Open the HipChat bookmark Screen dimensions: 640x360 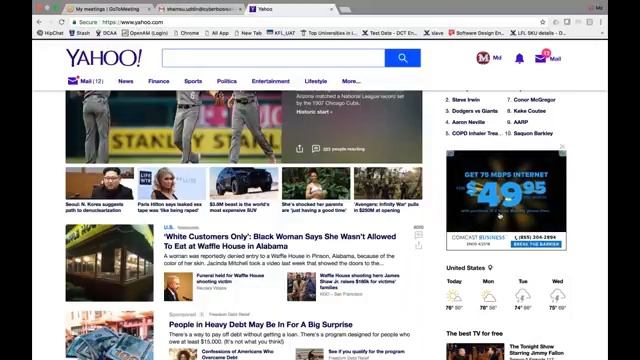pos(50,33)
